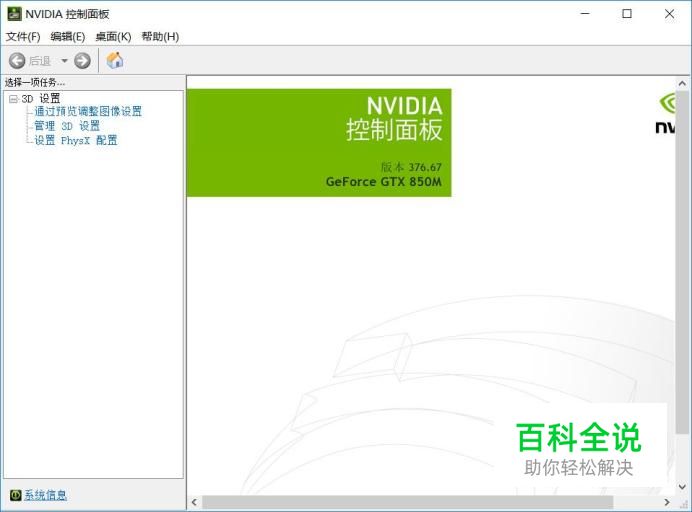Click the horizontal scrollbar thumb

click(407, 502)
